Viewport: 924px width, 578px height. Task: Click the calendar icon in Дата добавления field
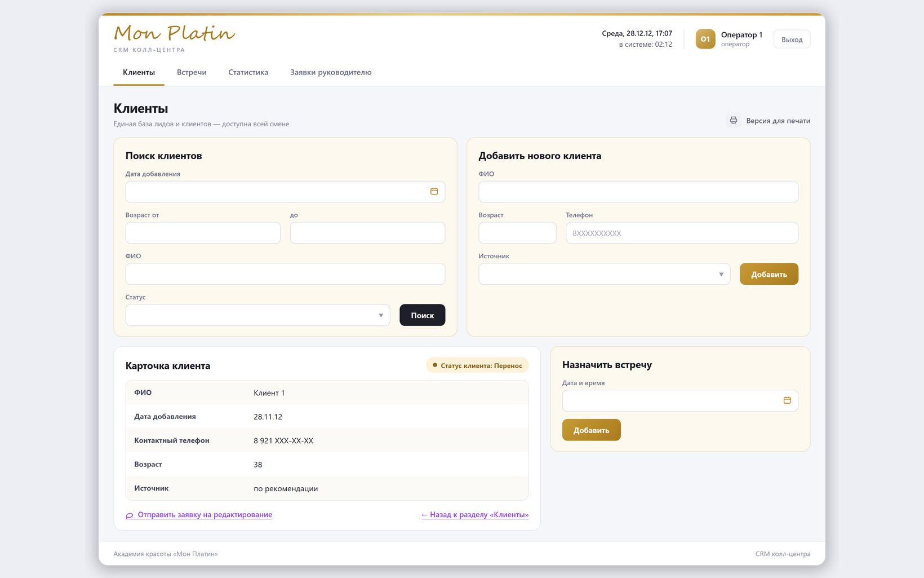[x=434, y=192]
